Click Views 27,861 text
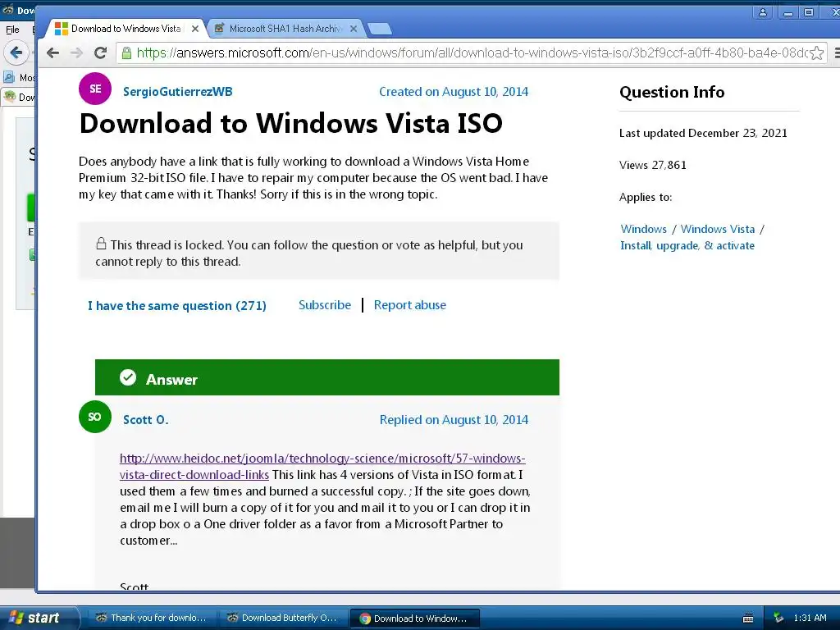 tap(652, 165)
